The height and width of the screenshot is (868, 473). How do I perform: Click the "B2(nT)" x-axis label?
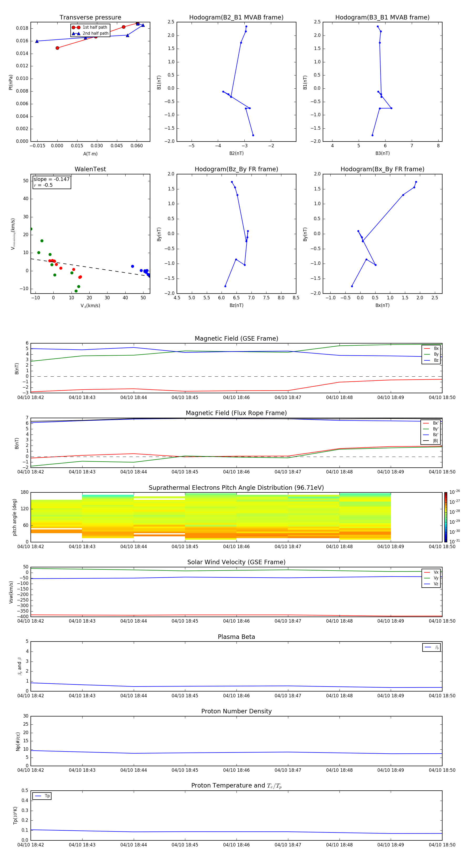pyautogui.click(x=236, y=153)
